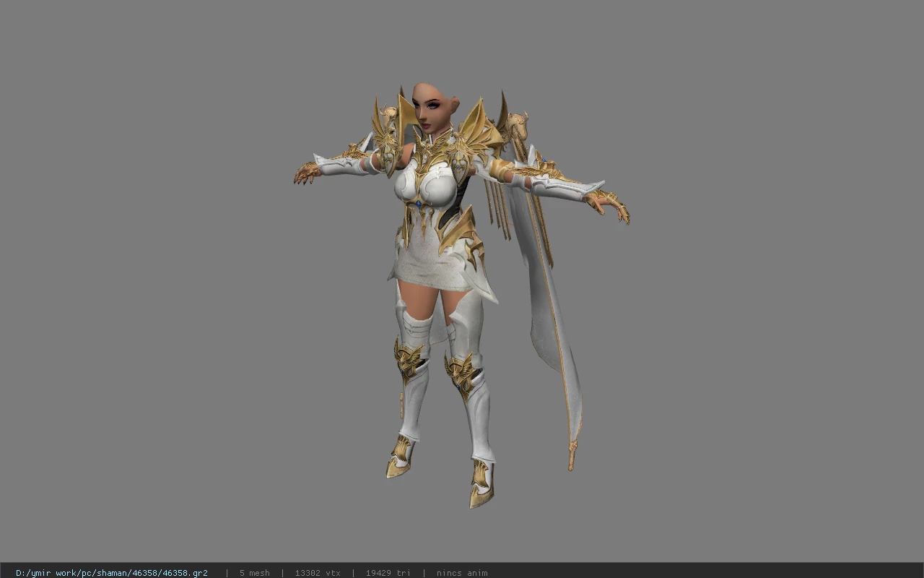The width and height of the screenshot is (924, 578).
Task: Click the '5 mesh' status entry
Action: coord(255,573)
